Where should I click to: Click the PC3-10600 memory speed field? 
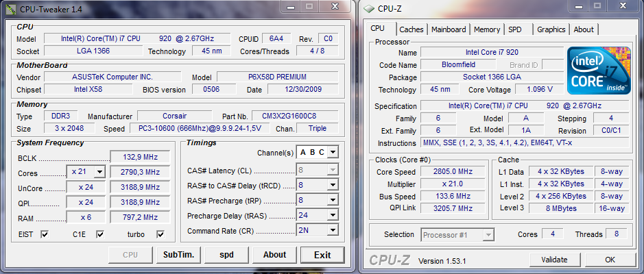pyautogui.click(x=200, y=128)
